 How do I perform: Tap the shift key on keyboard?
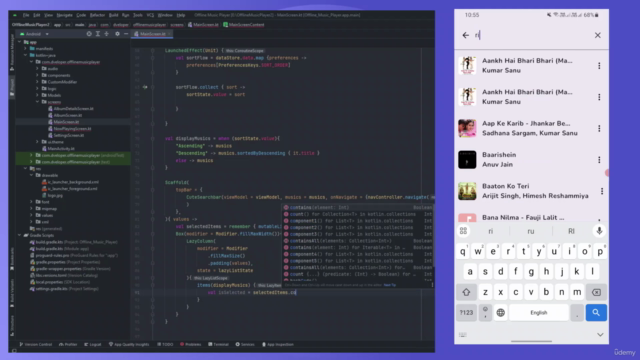(467, 292)
